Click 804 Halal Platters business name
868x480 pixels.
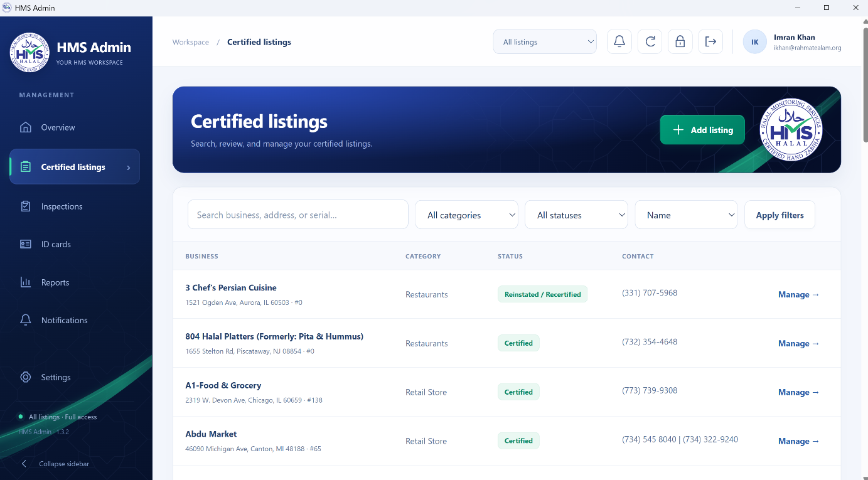tap(274, 336)
